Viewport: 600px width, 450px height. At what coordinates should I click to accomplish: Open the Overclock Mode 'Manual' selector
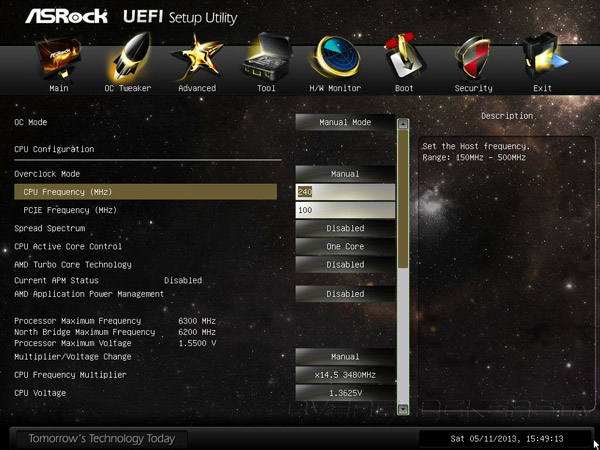coord(345,174)
